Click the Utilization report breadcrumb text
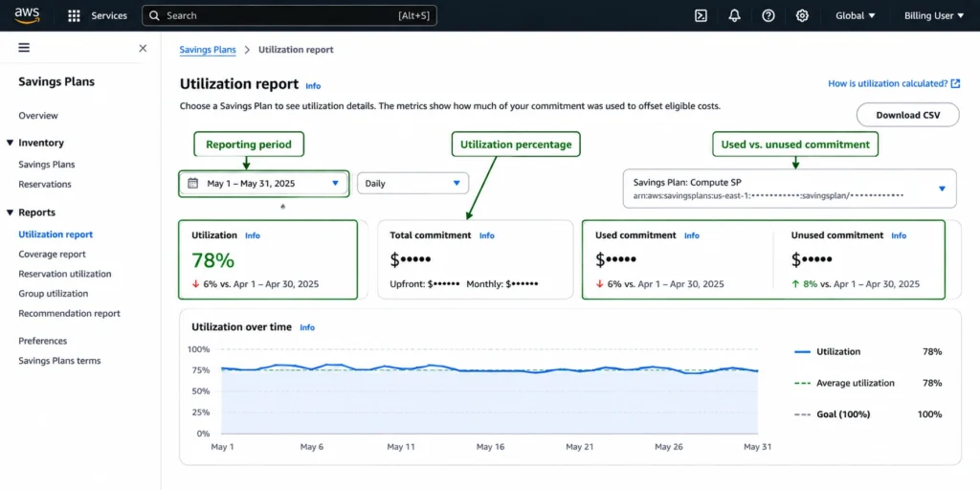 pos(296,50)
